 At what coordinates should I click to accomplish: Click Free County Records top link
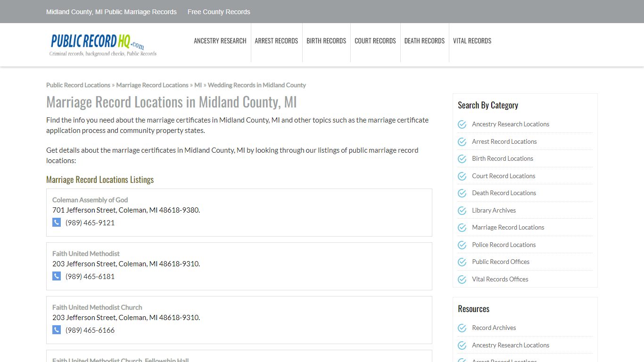[219, 12]
